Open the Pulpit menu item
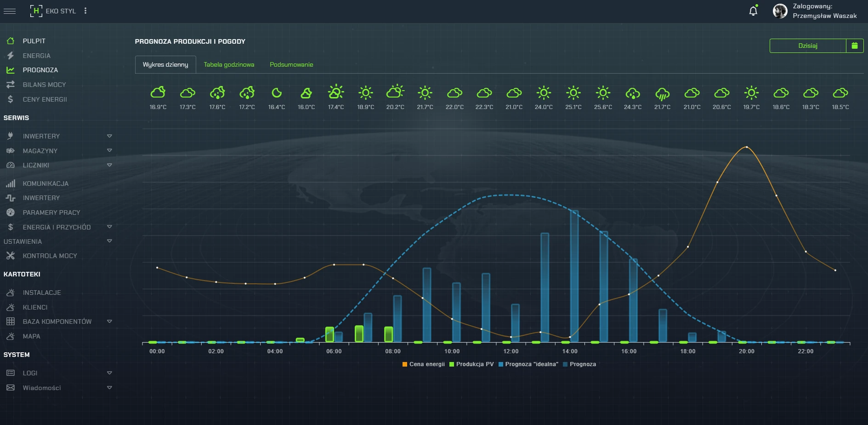The image size is (868, 425). click(34, 41)
